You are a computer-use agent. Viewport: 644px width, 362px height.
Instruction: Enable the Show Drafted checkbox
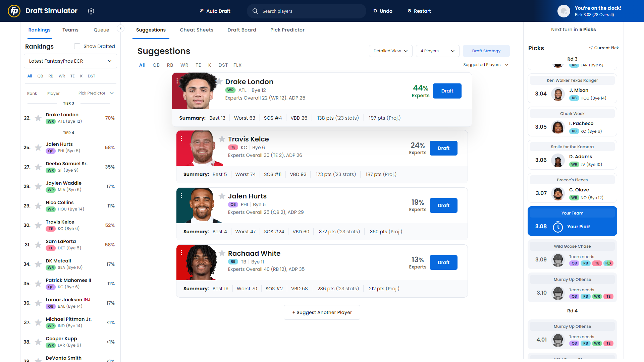point(77,46)
